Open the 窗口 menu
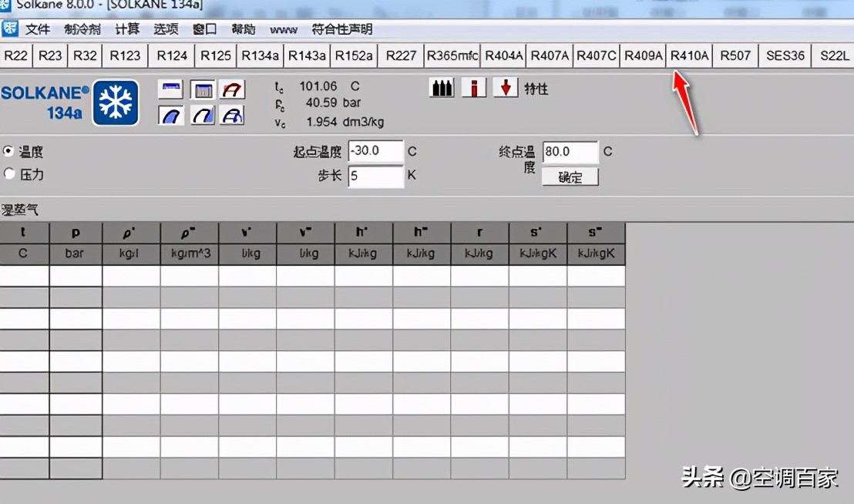 [x=205, y=29]
